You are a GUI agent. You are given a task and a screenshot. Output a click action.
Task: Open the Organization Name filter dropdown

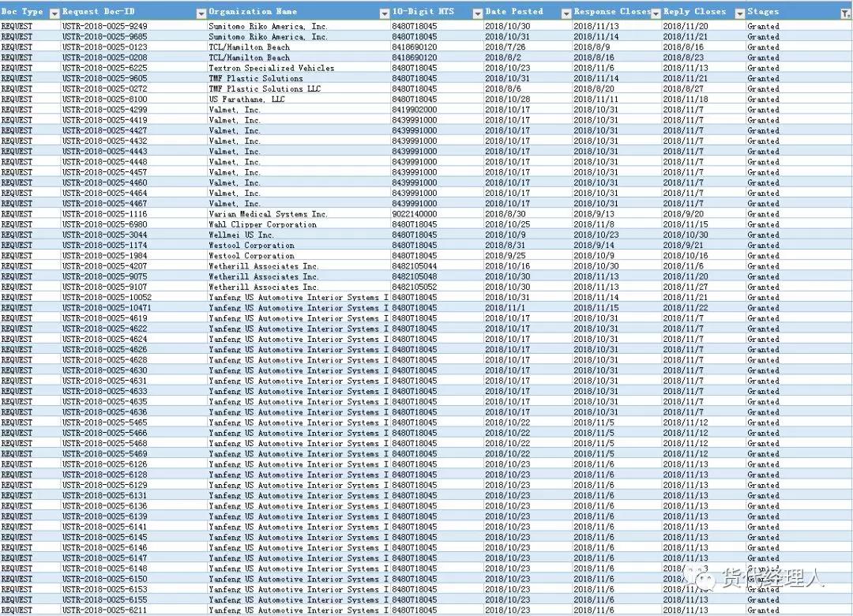click(384, 13)
